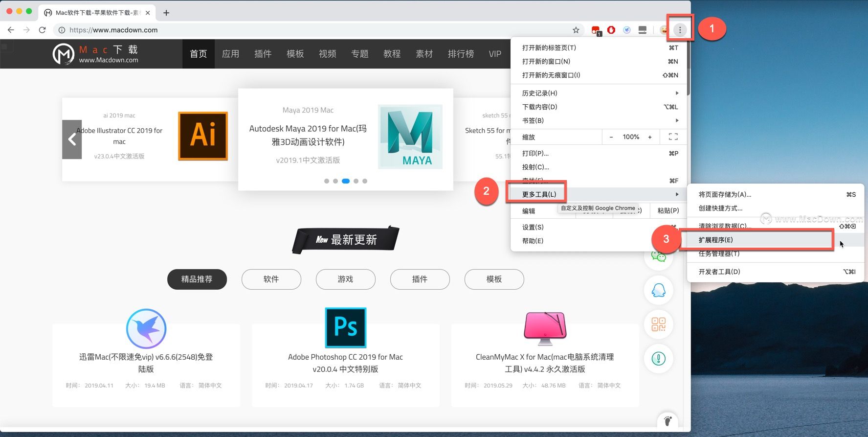
Task: Click the blue bird extension icon
Action: 627,30
